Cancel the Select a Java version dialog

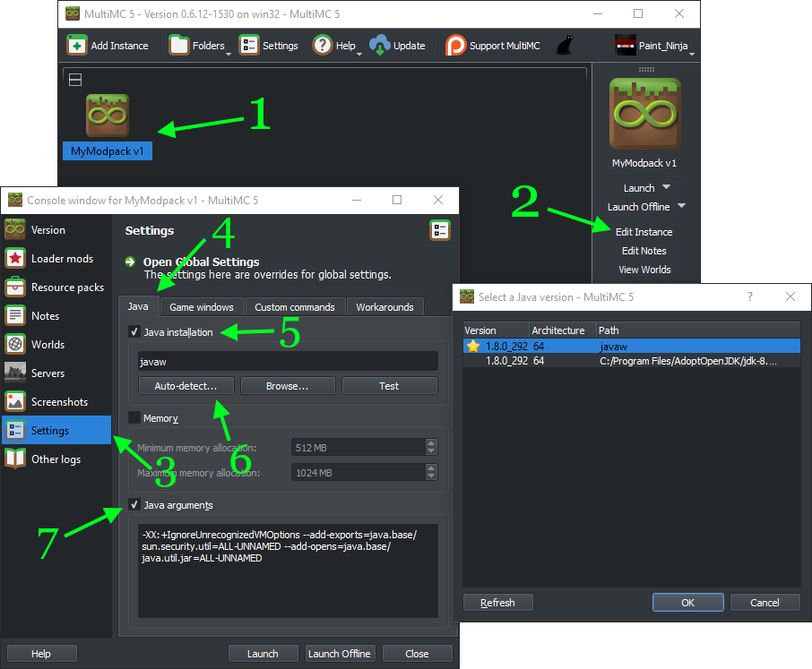(x=764, y=602)
